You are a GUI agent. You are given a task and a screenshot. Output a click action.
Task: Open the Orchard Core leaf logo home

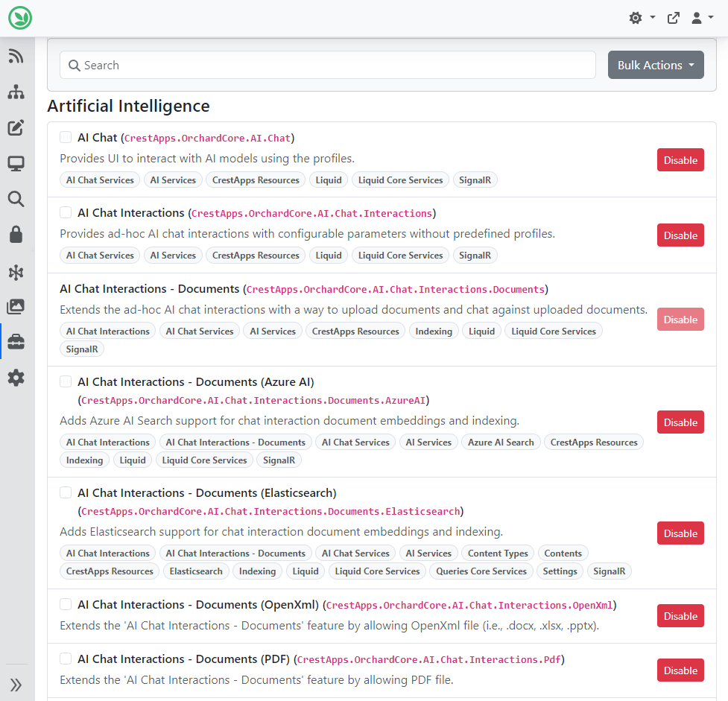[x=20, y=18]
